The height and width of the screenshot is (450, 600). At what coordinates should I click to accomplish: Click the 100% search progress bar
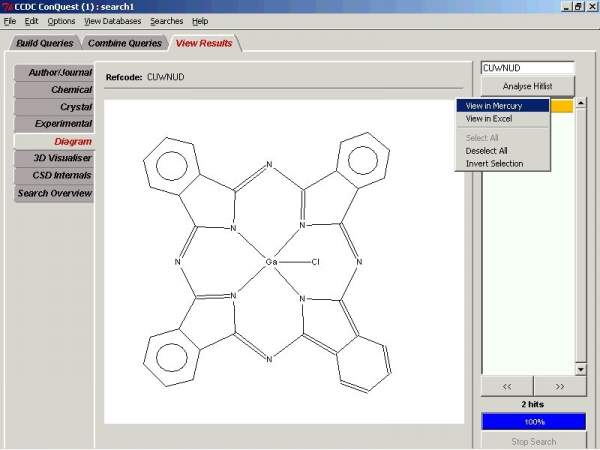point(534,422)
